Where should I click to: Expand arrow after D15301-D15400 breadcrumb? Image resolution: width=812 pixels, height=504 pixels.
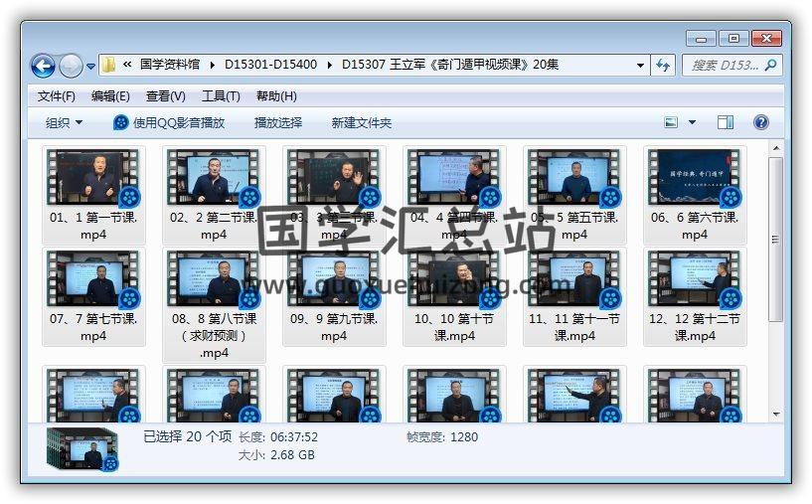pos(330,65)
